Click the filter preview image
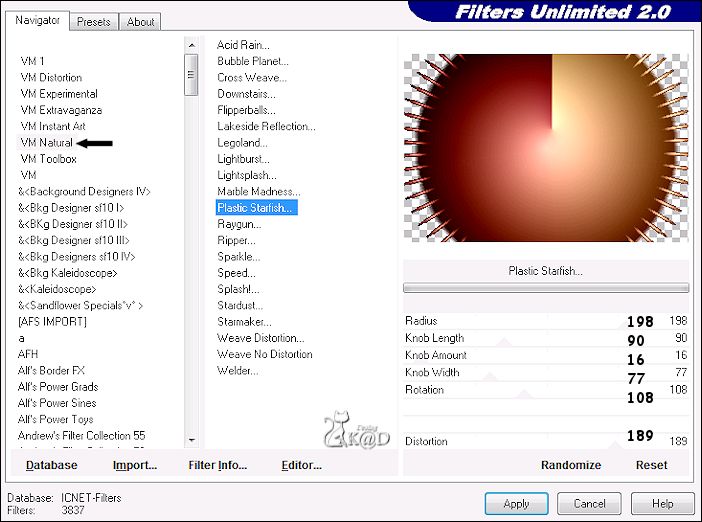Viewport: 702px width, 522px height. pos(546,148)
